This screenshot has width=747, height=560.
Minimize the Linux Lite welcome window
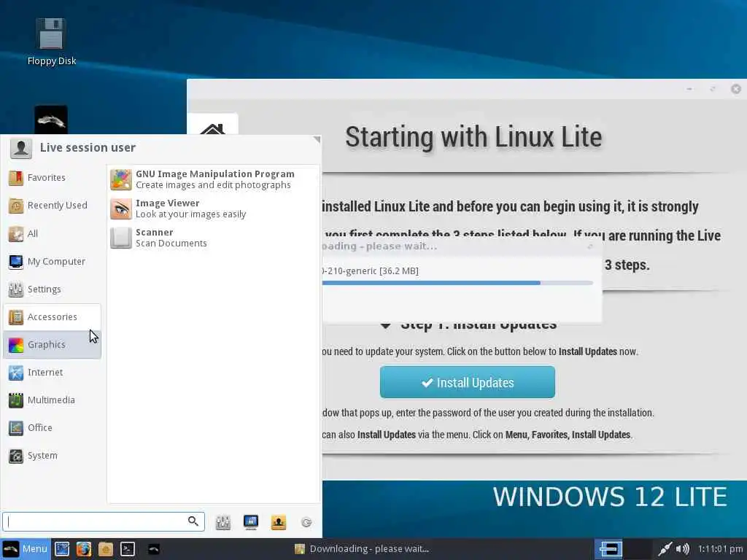click(x=689, y=89)
